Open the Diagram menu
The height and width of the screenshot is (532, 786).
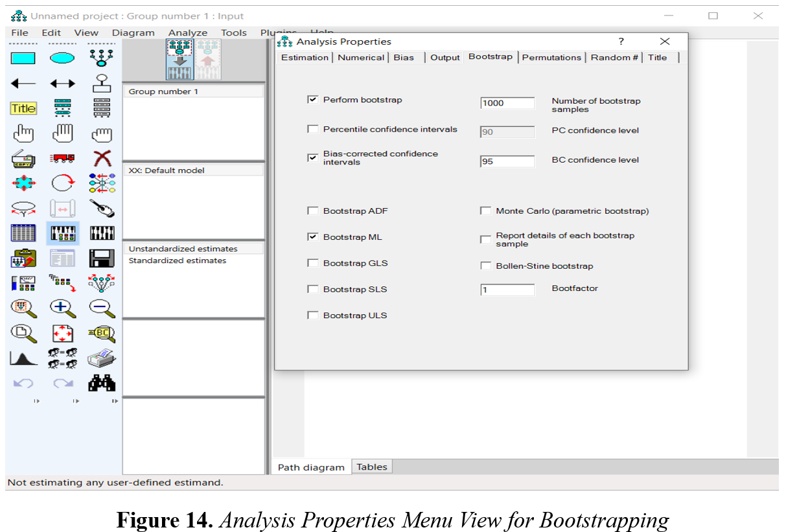(x=133, y=32)
